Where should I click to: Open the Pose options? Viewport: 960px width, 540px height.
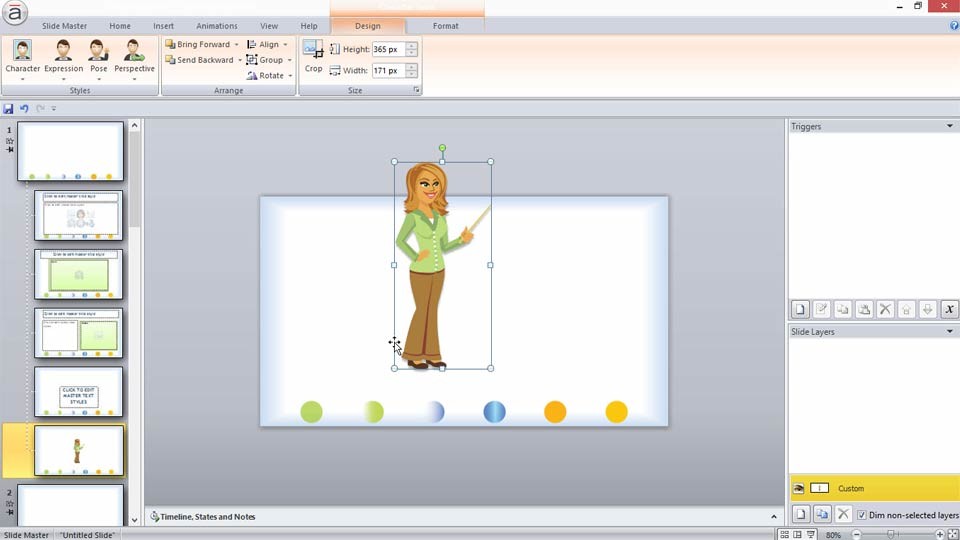99,59
